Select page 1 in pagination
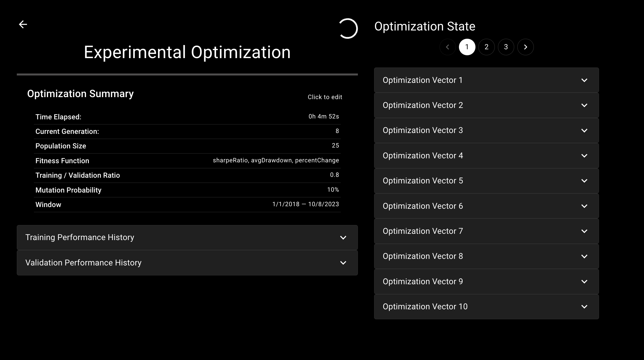This screenshot has width=644, height=360. [x=467, y=47]
